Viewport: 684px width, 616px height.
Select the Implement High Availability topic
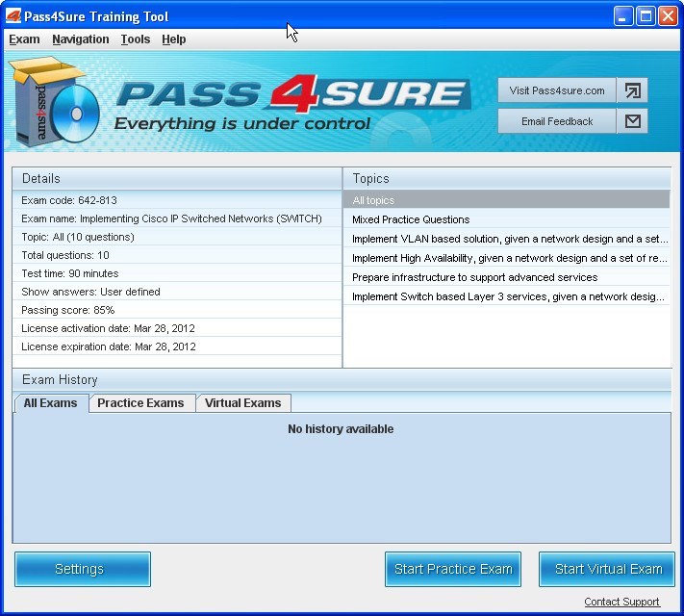(506, 258)
